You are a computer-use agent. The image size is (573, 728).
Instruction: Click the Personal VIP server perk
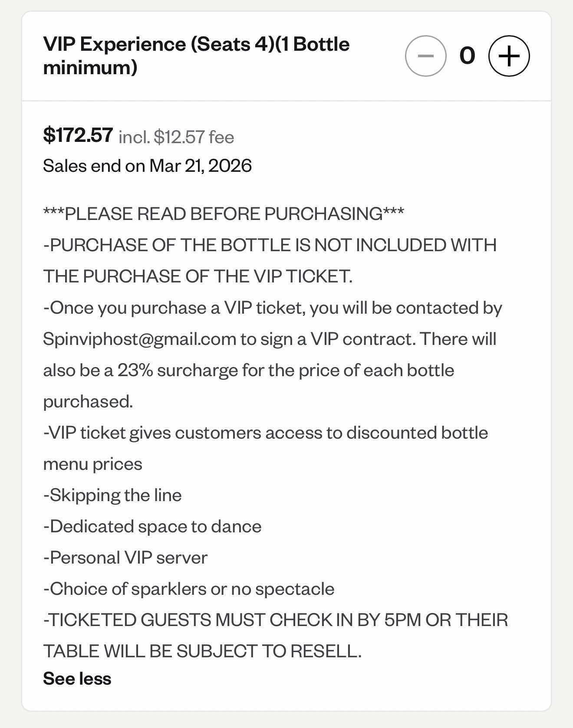point(125,557)
